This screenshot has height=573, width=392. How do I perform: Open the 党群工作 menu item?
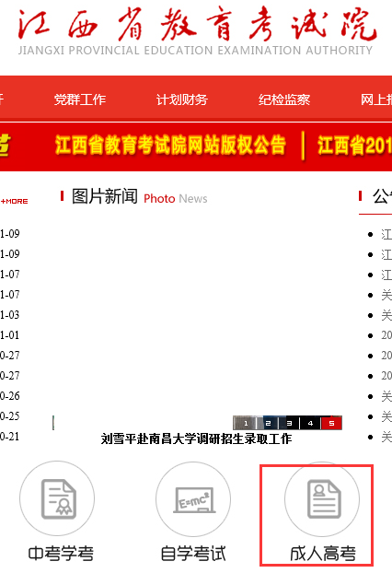pos(80,99)
